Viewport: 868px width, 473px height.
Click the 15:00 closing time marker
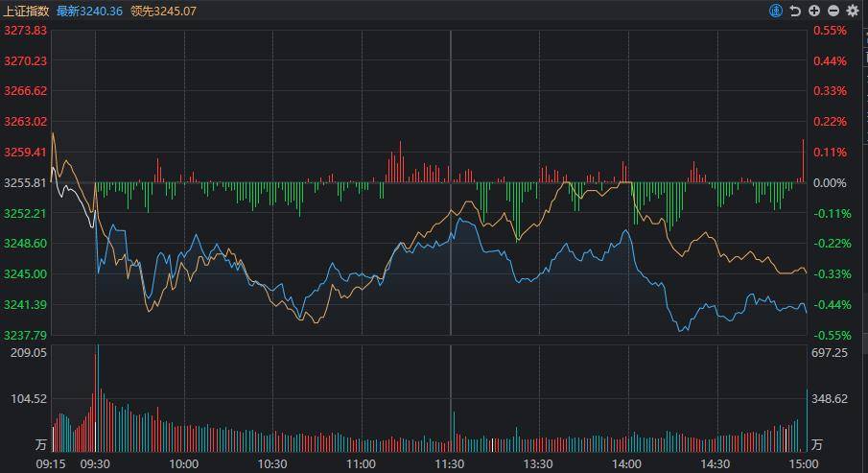pos(804,464)
